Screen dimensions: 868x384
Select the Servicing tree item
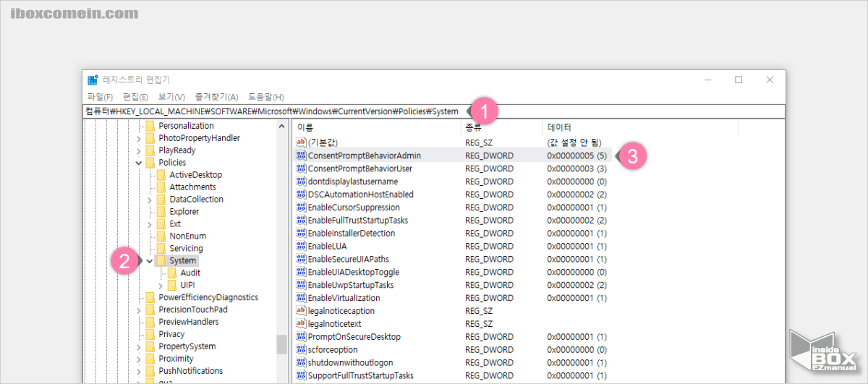[x=186, y=249]
